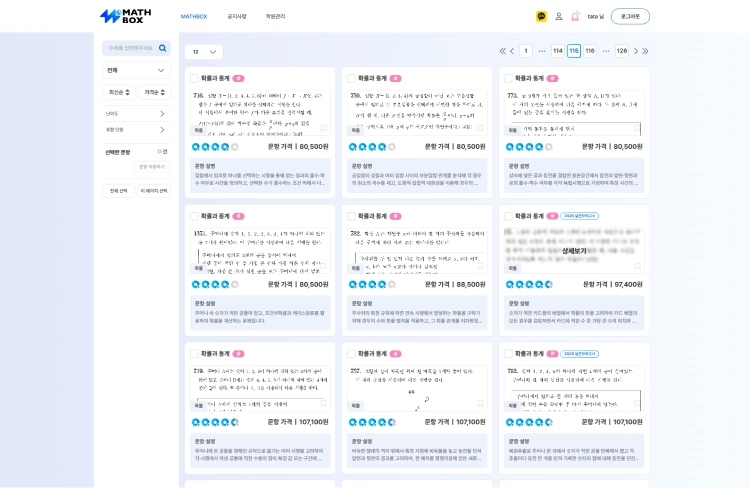Tick the checkbox on problem 750 card
The height and width of the screenshot is (488, 750).
pos(351,78)
